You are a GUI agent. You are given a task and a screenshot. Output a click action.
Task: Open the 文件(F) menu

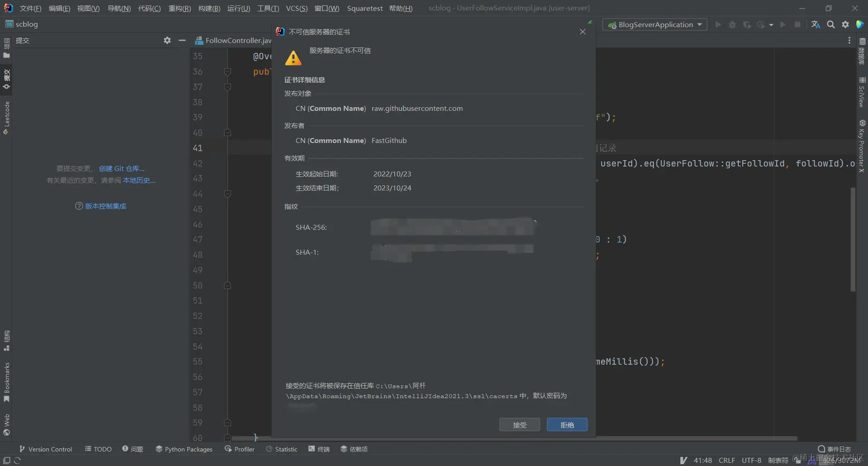[x=31, y=8]
